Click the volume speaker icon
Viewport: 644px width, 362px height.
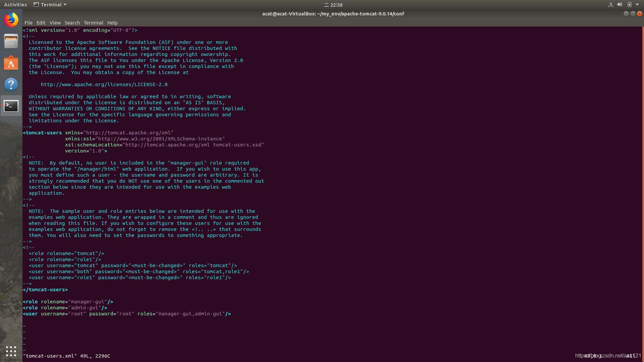tap(620, 5)
